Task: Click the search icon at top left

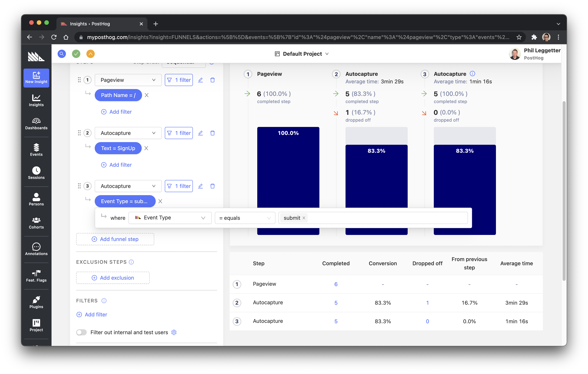Action: (61, 54)
